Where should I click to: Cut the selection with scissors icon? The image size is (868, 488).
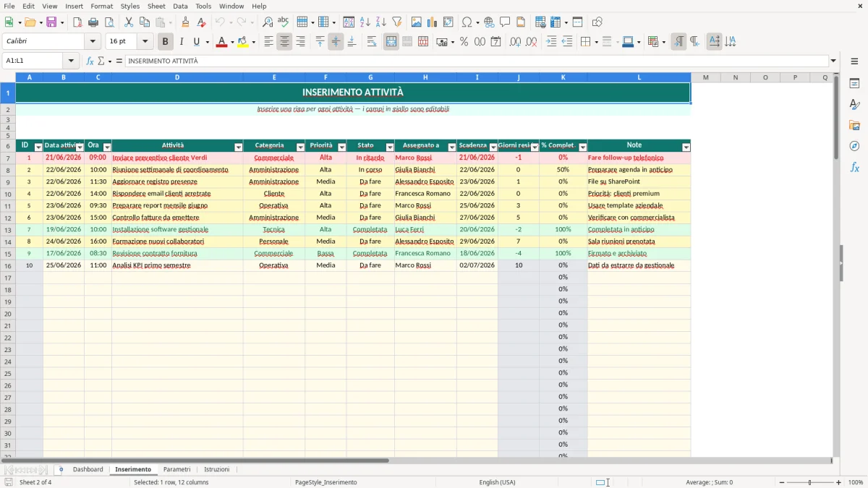(x=129, y=22)
